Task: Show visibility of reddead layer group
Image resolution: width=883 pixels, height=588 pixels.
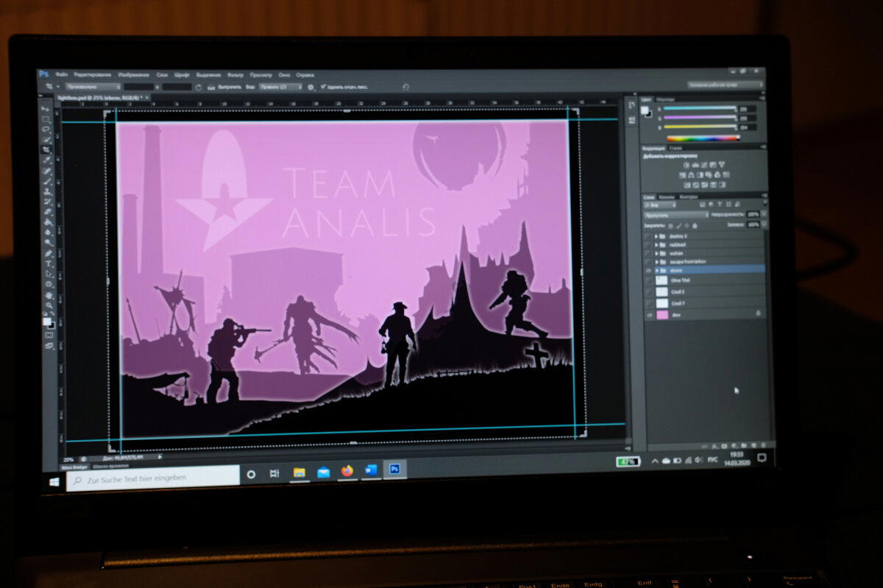Action: [648, 244]
